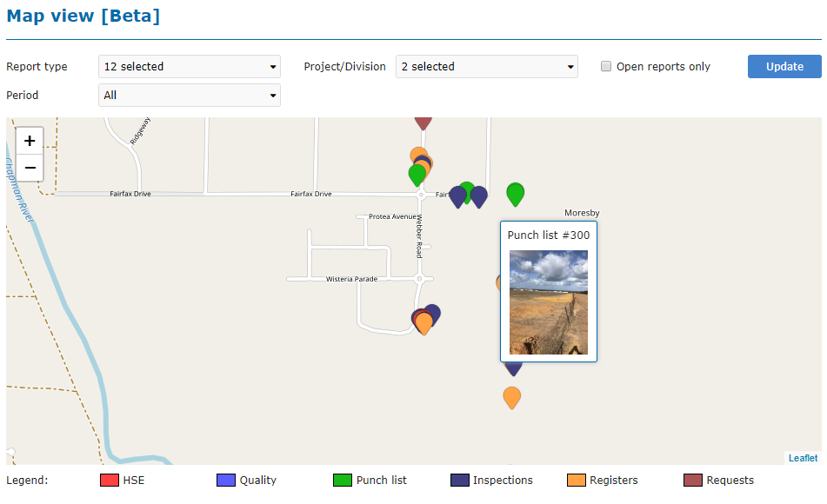Click the orange marker at bottom of map
The image size is (827, 504).
[x=512, y=396]
